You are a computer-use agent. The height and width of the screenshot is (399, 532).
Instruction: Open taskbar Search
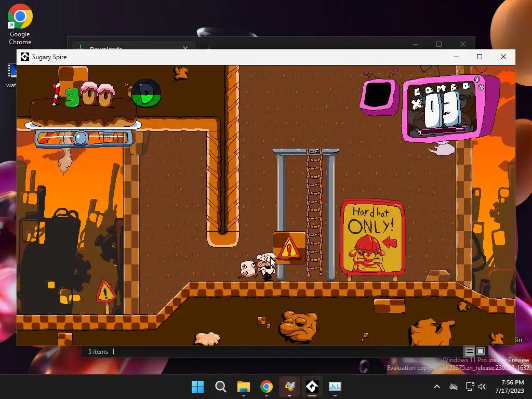coord(220,387)
